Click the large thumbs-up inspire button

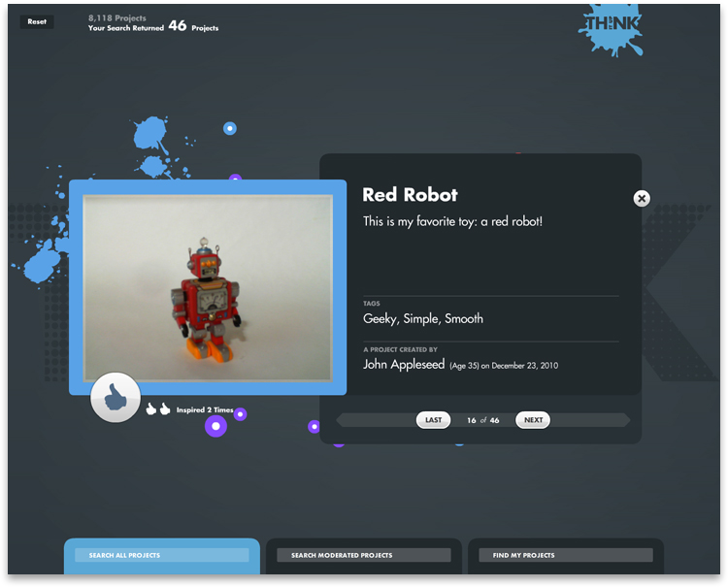[116, 397]
